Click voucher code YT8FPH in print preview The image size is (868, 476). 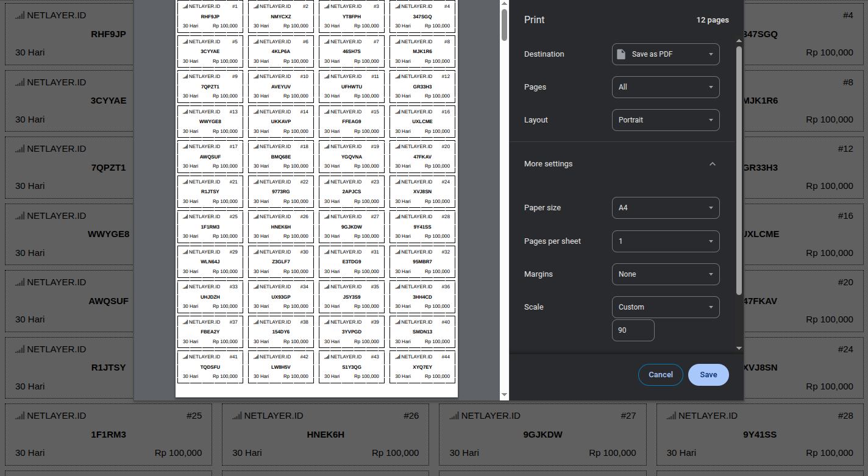(x=352, y=16)
